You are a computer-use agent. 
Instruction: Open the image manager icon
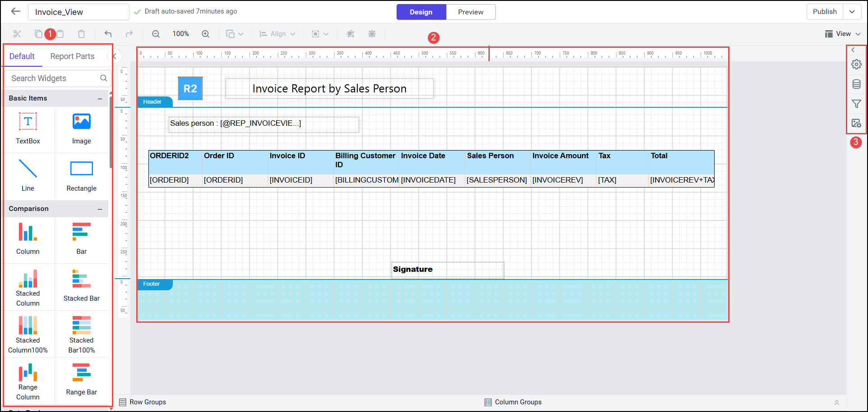856,124
